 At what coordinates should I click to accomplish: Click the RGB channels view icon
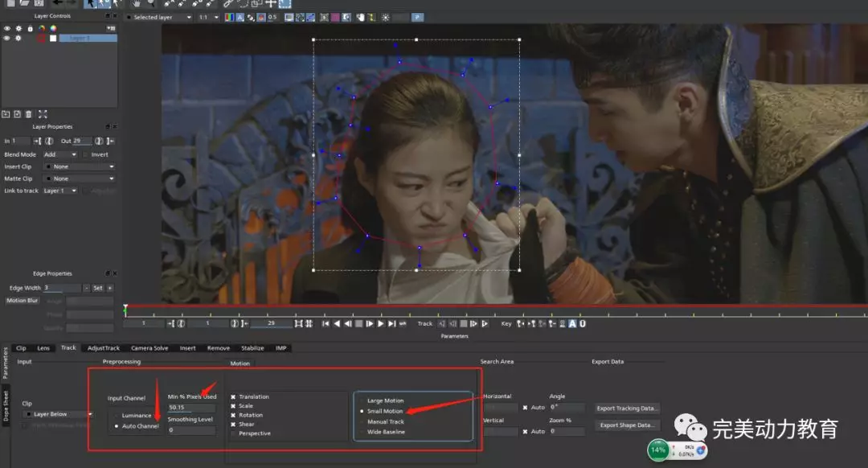point(229,17)
